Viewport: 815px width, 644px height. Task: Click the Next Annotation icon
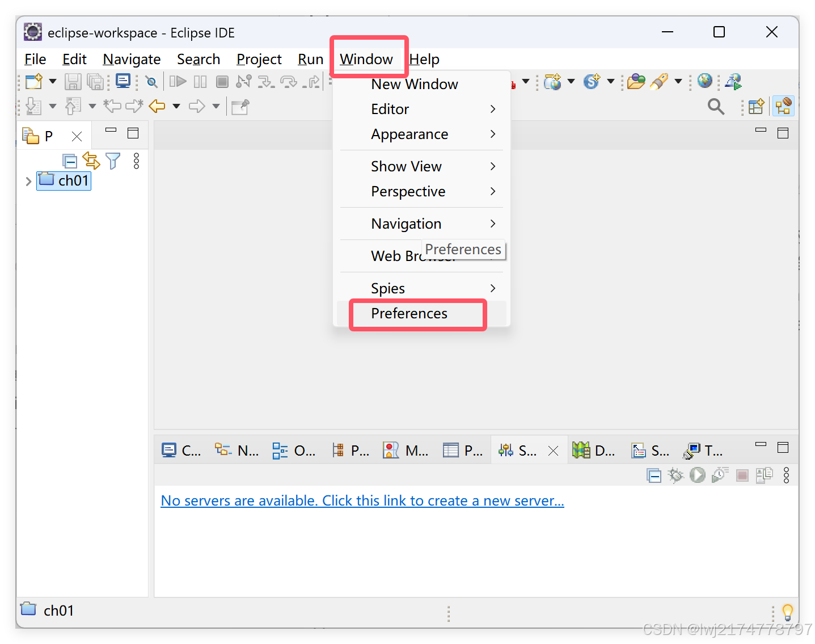(x=33, y=106)
